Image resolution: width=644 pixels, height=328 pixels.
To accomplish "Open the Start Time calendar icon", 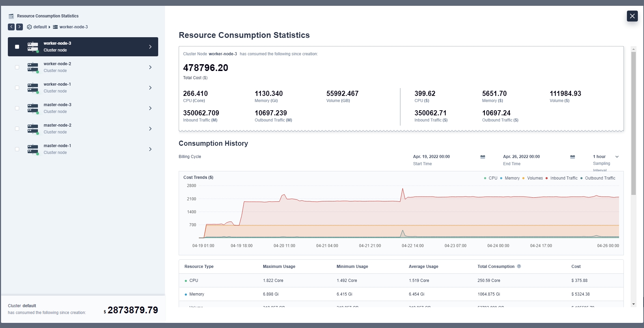I will pyautogui.click(x=482, y=157).
